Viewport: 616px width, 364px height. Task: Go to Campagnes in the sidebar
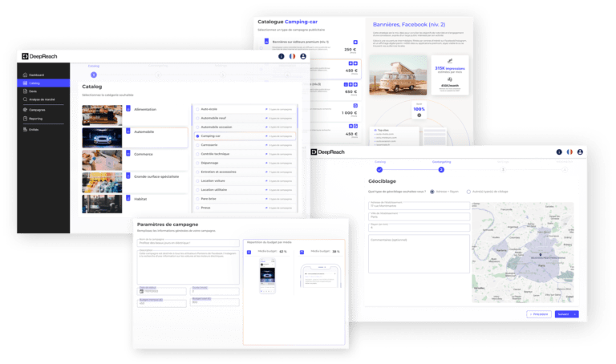(37, 109)
